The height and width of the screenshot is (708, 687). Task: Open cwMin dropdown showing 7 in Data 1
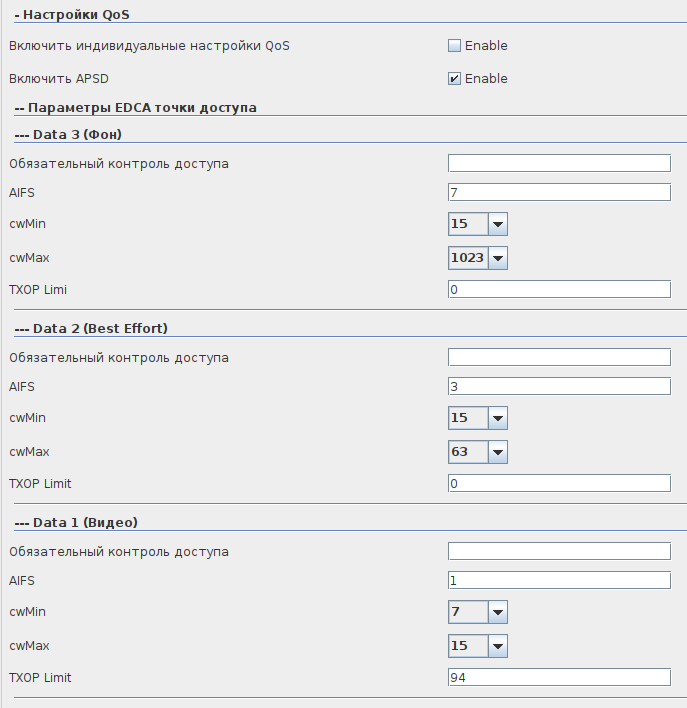pos(478,612)
